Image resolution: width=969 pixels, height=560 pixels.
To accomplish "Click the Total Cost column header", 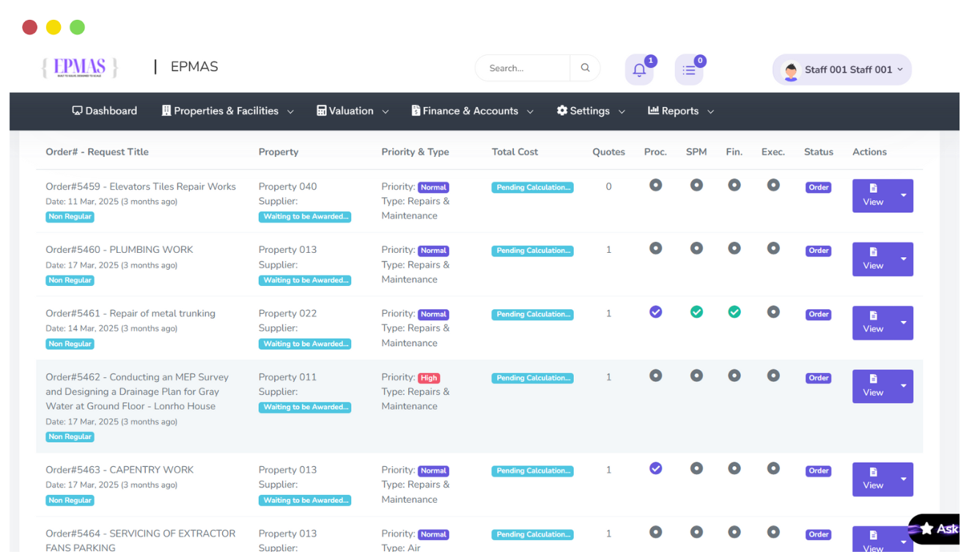I will coord(515,152).
